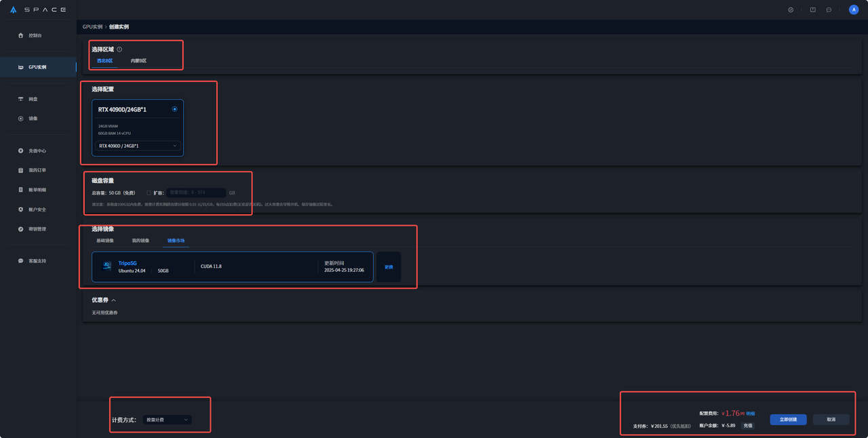Click the 立即创建 button
The width and height of the screenshot is (868, 438).
(788, 420)
